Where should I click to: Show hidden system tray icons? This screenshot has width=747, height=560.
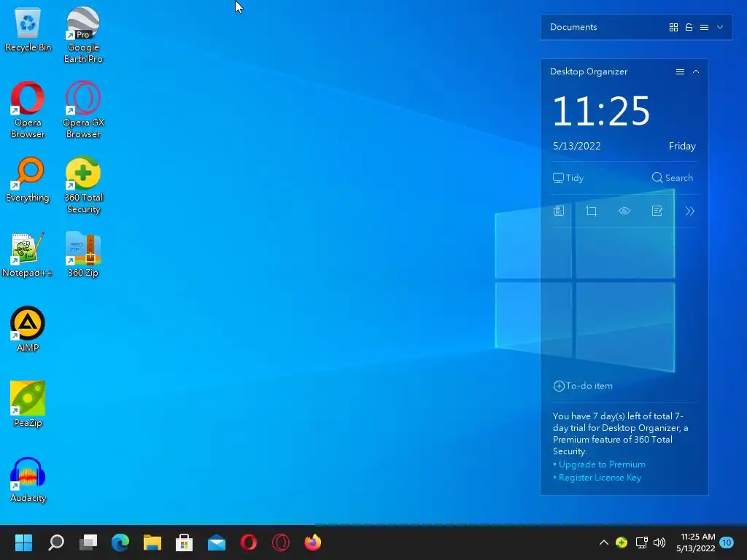603,542
